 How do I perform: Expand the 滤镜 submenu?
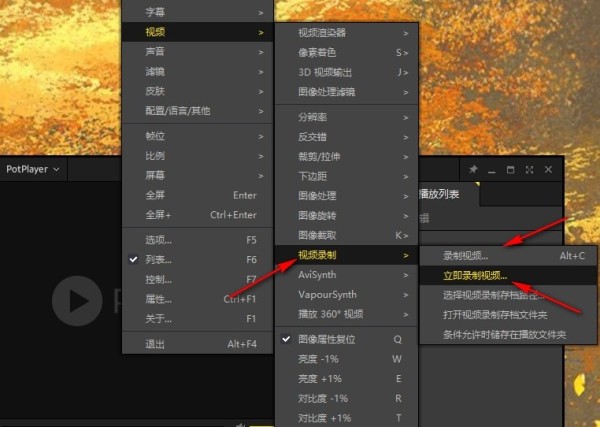[197, 72]
